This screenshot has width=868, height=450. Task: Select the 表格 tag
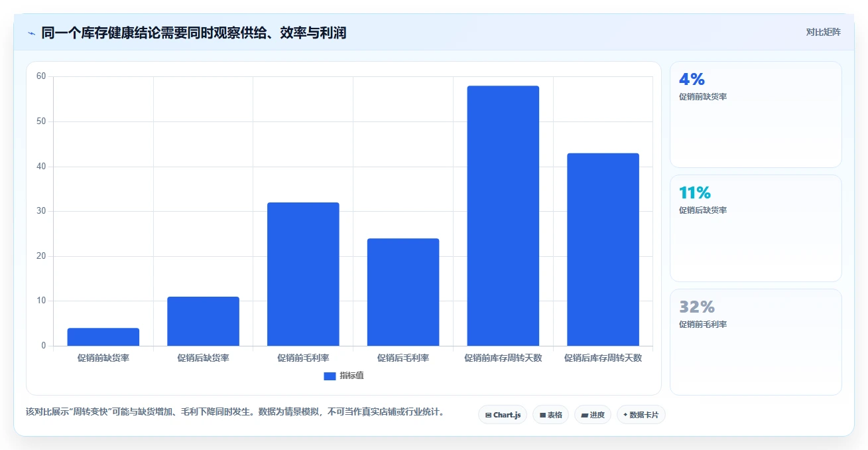tap(550, 415)
